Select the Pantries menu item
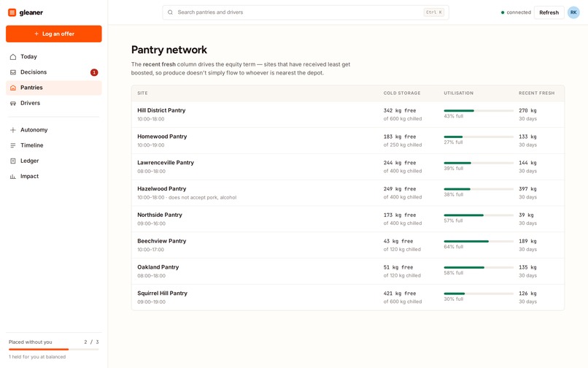The image size is (588, 368). click(x=54, y=88)
